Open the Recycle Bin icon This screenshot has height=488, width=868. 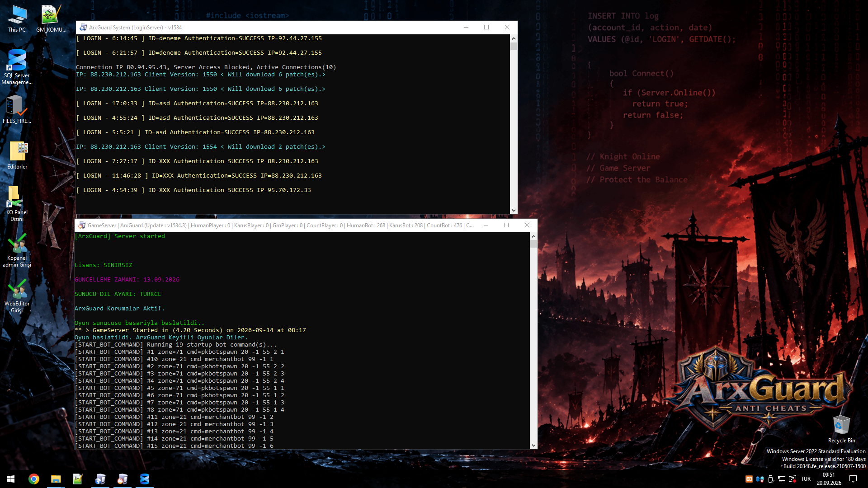pyautogui.click(x=841, y=429)
